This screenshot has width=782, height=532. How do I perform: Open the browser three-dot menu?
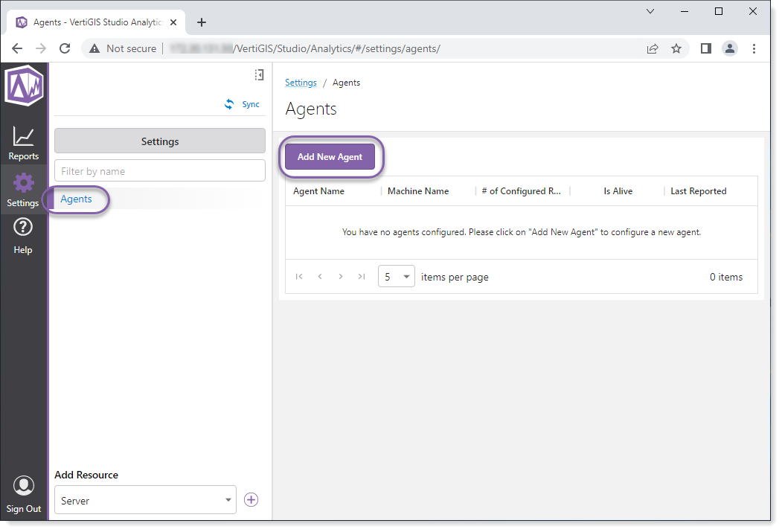[754, 49]
